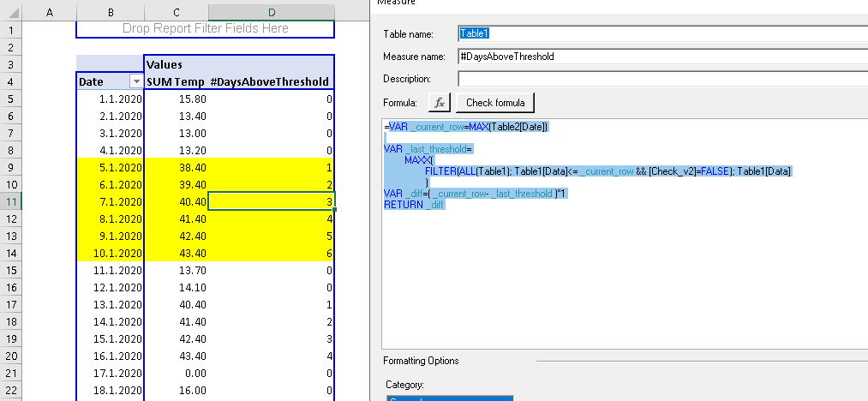Click the RETURN _diff line in formula
868x401 pixels.
click(415, 205)
